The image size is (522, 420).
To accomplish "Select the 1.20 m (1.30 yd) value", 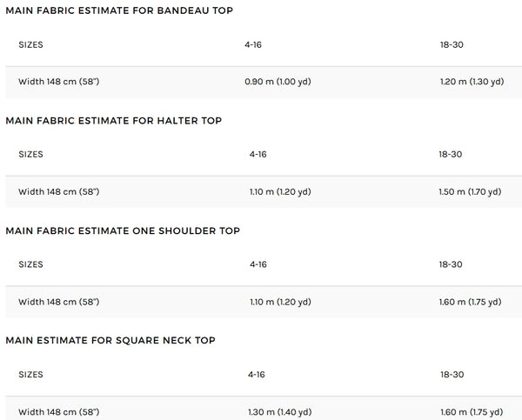I will point(472,82).
